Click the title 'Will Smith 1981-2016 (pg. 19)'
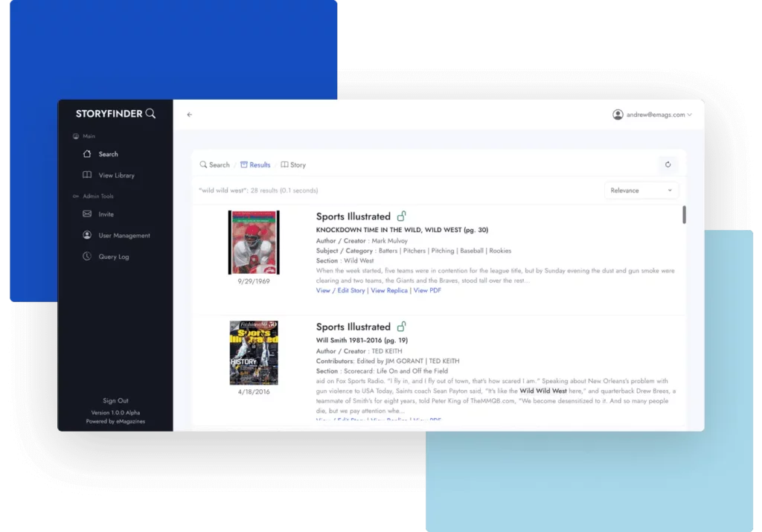This screenshot has height=532, width=762. click(362, 340)
